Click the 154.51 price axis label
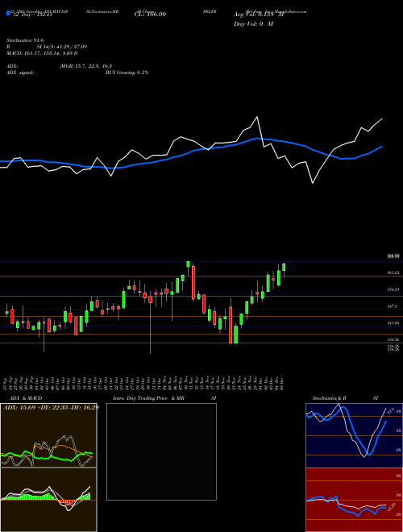403x532 pixels. click(393, 289)
